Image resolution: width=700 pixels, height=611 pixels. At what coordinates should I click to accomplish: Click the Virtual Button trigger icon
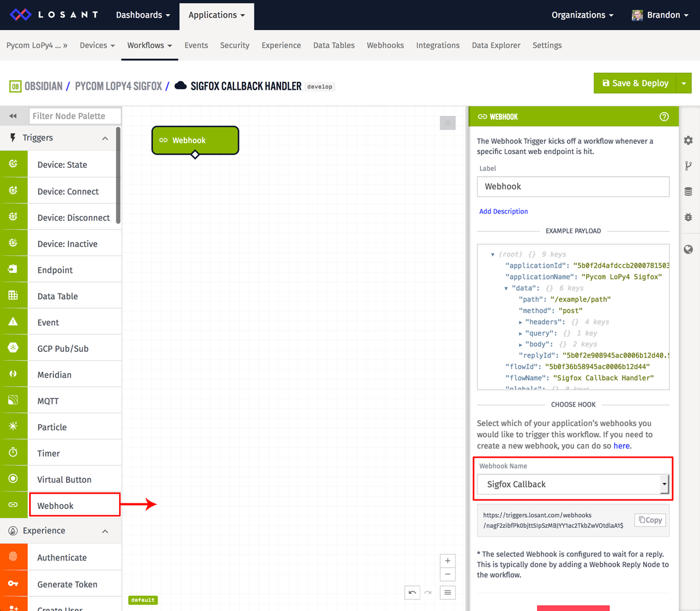[x=13, y=479]
